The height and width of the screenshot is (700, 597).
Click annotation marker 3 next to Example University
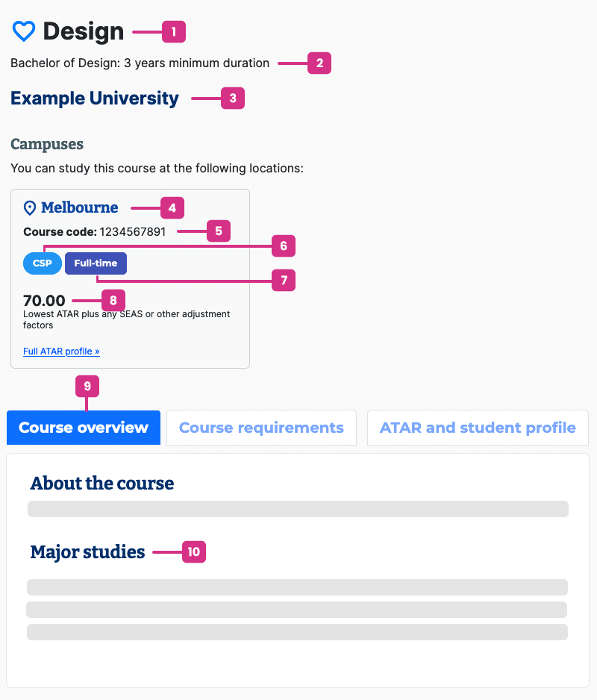(231, 98)
